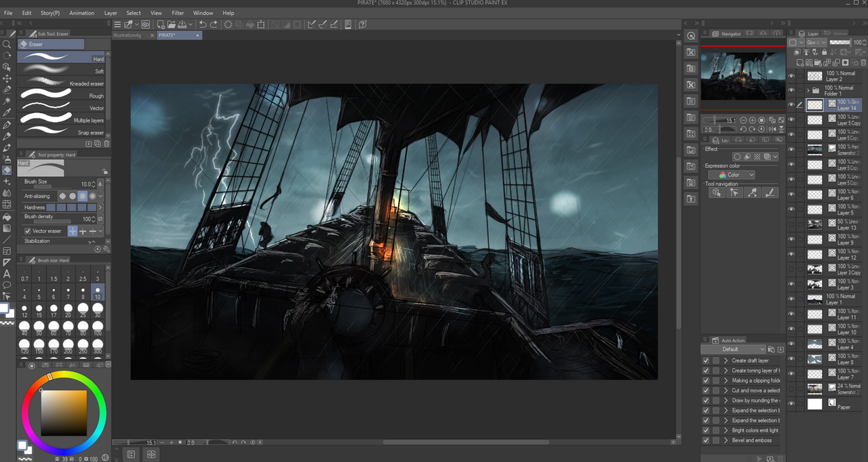Open the Default auto action set dropdown
The image size is (868, 462).
(x=733, y=350)
